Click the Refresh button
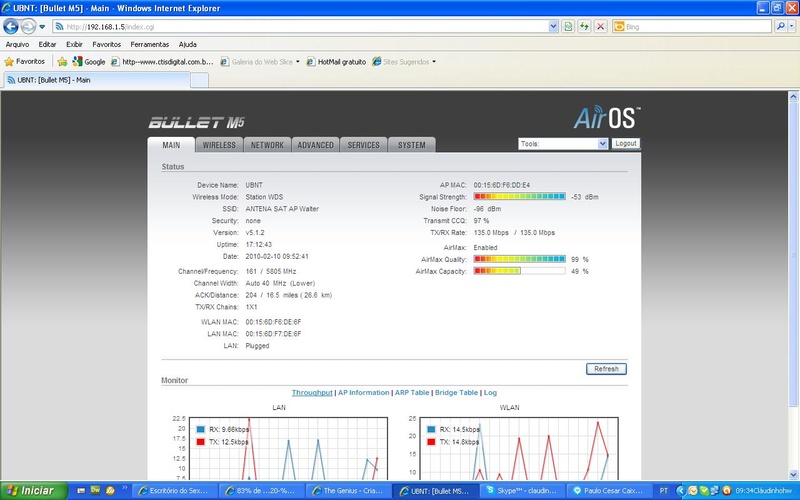800x500 pixels. click(606, 369)
